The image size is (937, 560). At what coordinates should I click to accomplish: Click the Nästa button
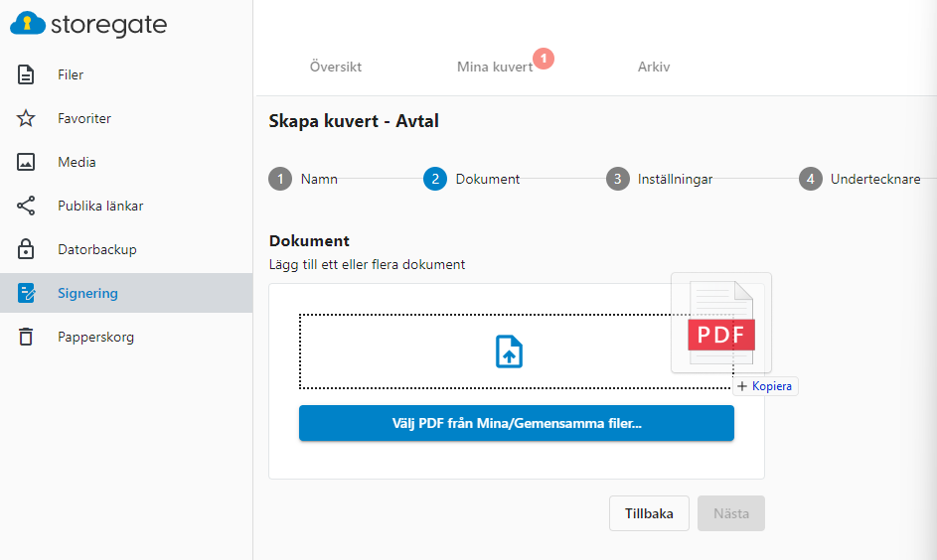[731, 513]
